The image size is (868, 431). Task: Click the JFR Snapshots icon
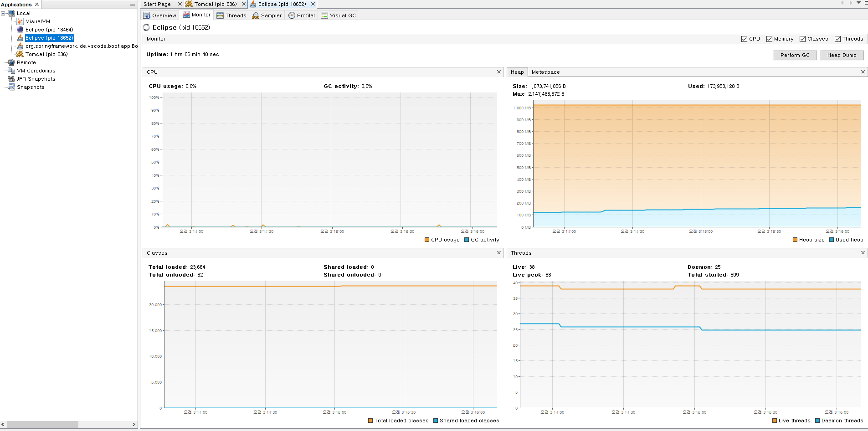(x=11, y=79)
